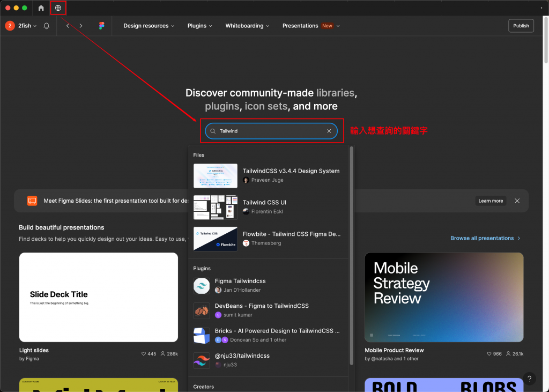Like the Mobile Product Review deck

489,354
